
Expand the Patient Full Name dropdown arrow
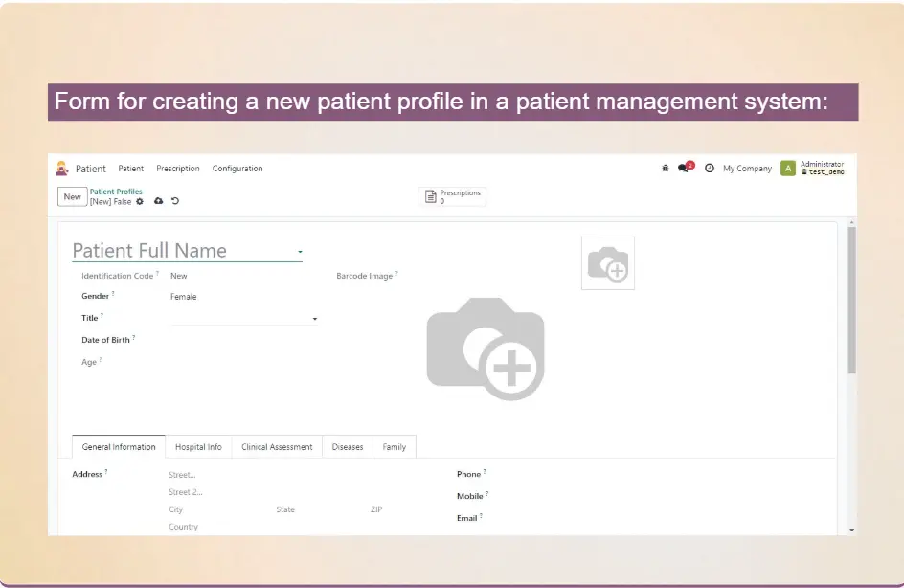300,253
